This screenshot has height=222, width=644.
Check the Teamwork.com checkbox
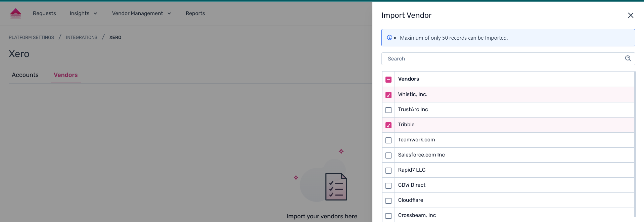[x=388, y=140]
